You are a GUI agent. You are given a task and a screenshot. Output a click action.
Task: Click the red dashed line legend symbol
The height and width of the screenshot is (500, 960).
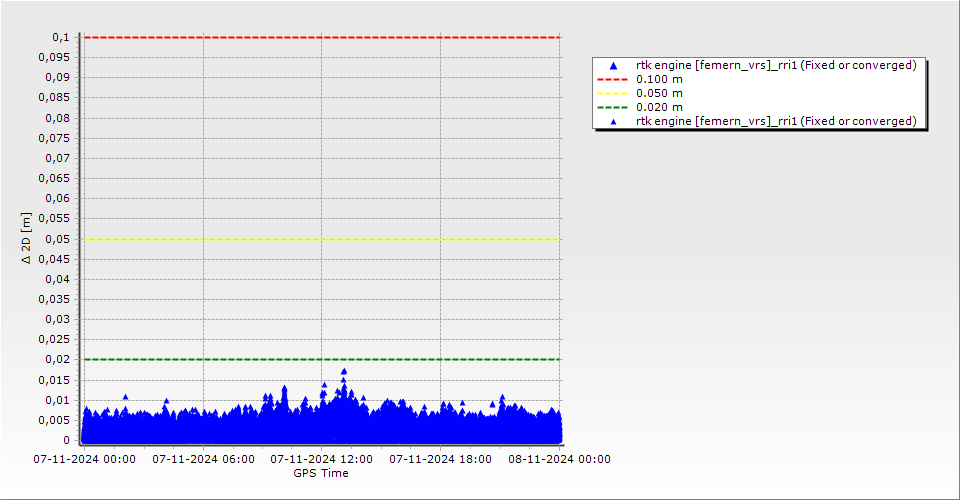[x=613, y=79]
